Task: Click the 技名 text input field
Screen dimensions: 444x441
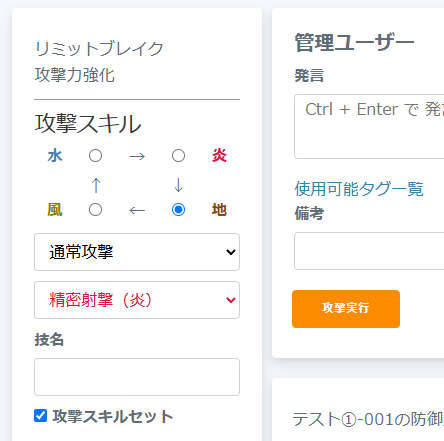Action: (137, 377)
